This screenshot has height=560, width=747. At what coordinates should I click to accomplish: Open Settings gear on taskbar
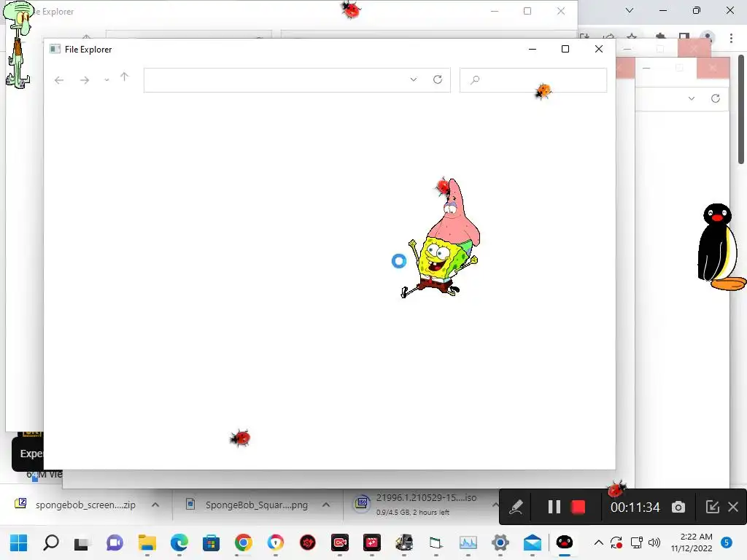500,542
